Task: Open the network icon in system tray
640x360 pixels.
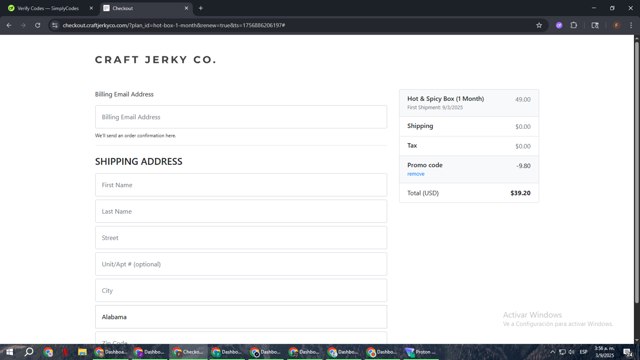Action: click(562, 352)
